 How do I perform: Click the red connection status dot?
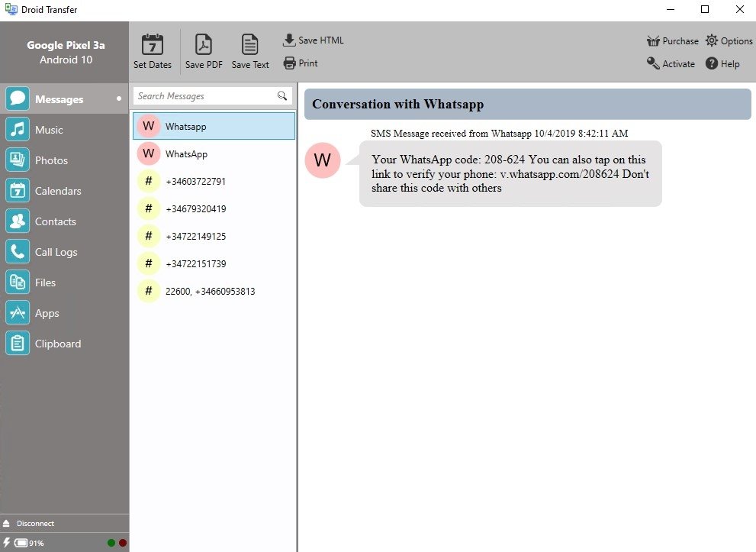click(x=123, y=543)
